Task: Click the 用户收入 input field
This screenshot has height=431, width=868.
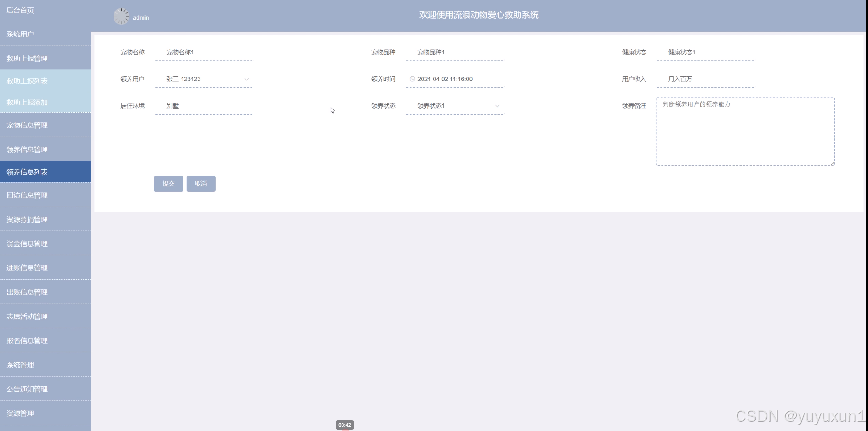Action: click(x=705, y=79)
